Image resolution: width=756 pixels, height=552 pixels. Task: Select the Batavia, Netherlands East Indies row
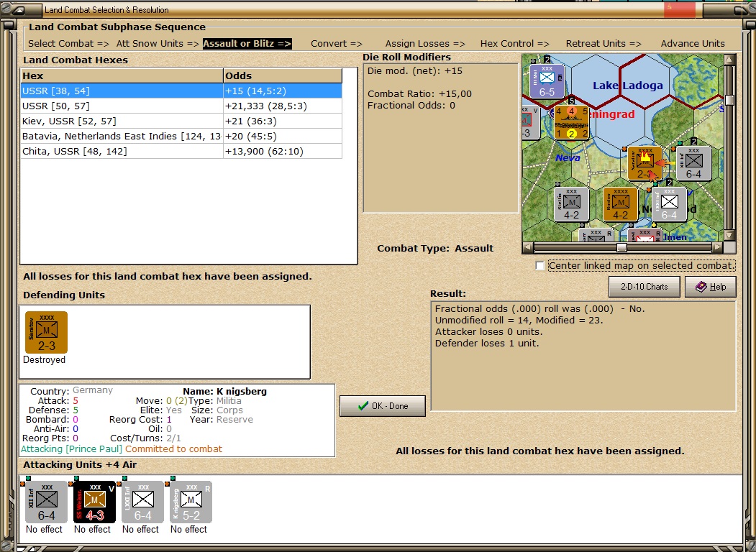181,137
